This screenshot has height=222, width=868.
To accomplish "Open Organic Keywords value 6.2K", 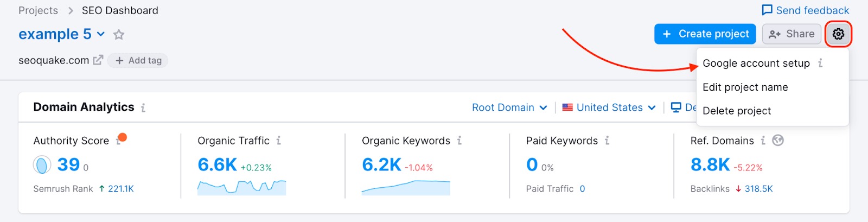I will pos(381,164).
